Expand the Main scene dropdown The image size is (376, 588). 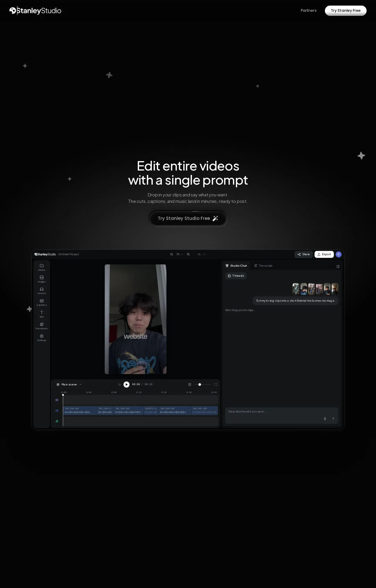coord(69,385)
